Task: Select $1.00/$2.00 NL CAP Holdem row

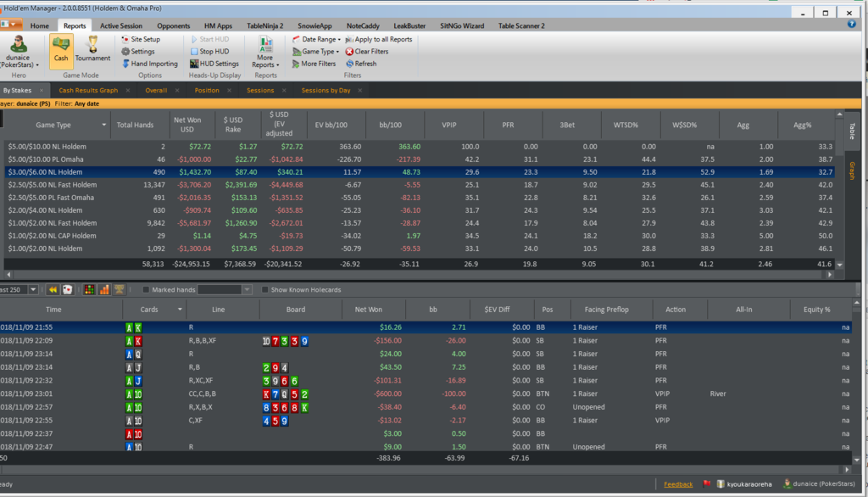Action: tap(420, 236)
